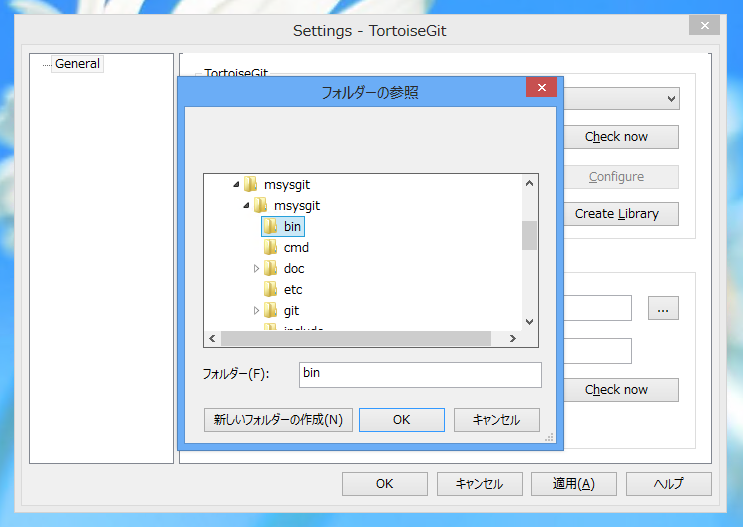
Task: Close the フォルダーの参照 dialog
Action: coord(541,87)
